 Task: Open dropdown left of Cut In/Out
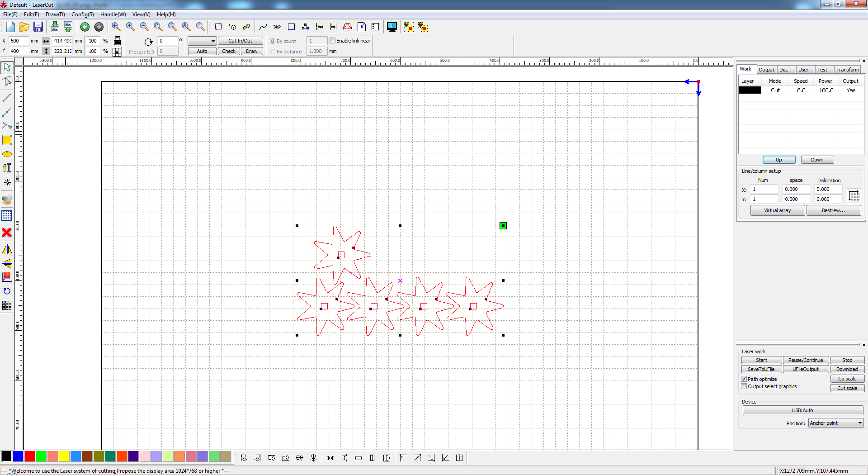tap(202, 41)
